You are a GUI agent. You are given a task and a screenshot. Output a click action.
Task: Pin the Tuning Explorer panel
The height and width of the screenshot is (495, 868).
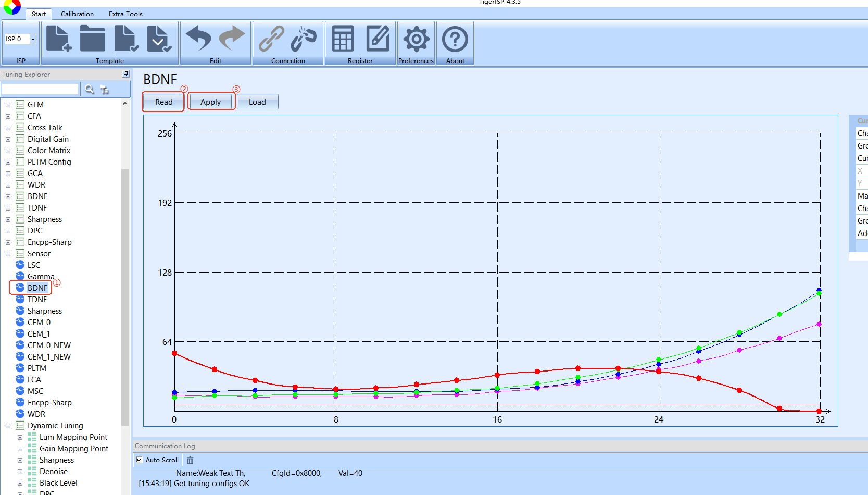[125, 75]
